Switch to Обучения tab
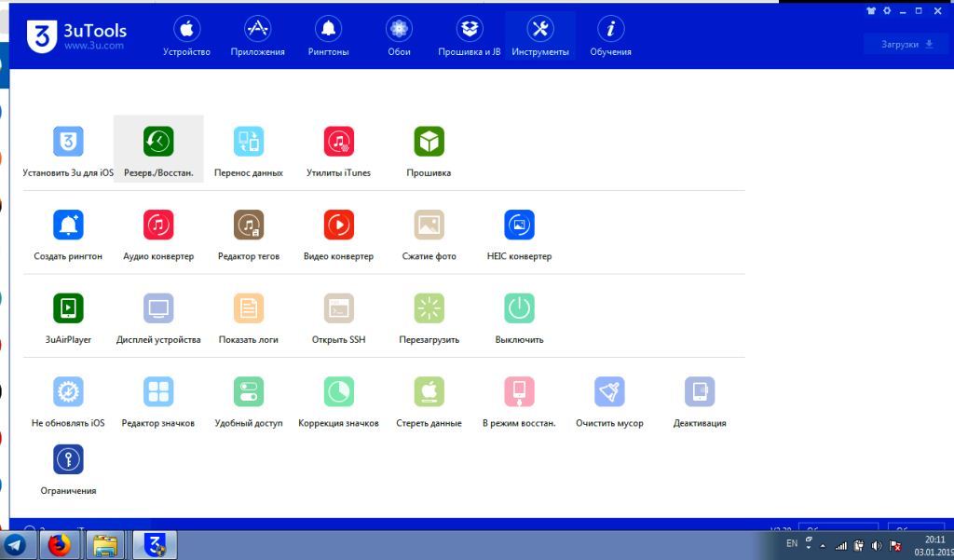 [x=610, y=36]
